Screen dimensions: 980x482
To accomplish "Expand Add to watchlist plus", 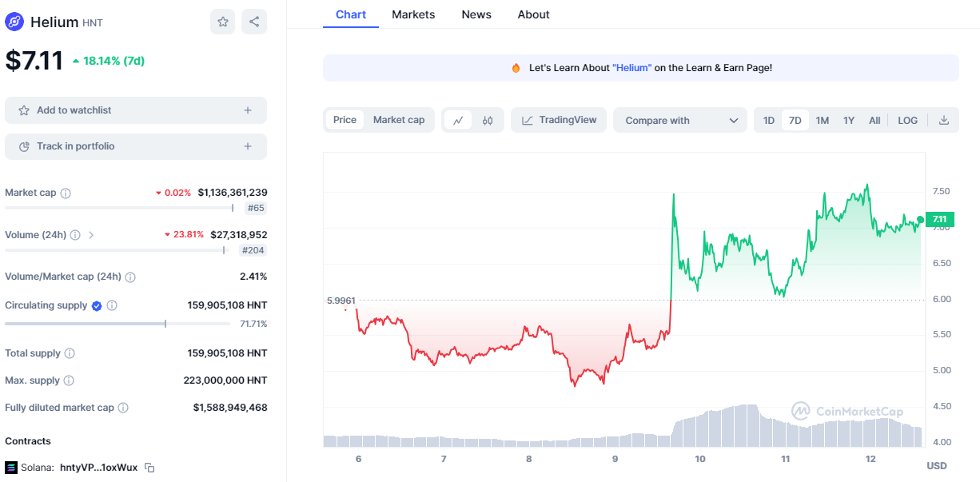I will (248, 110).
